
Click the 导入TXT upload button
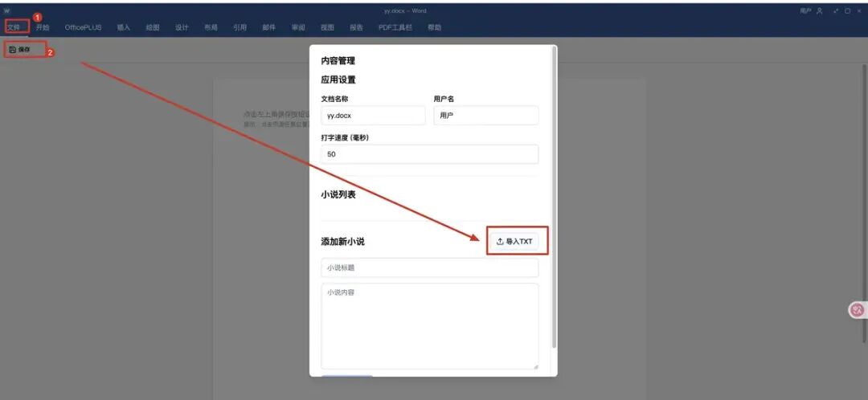(515, 241)
